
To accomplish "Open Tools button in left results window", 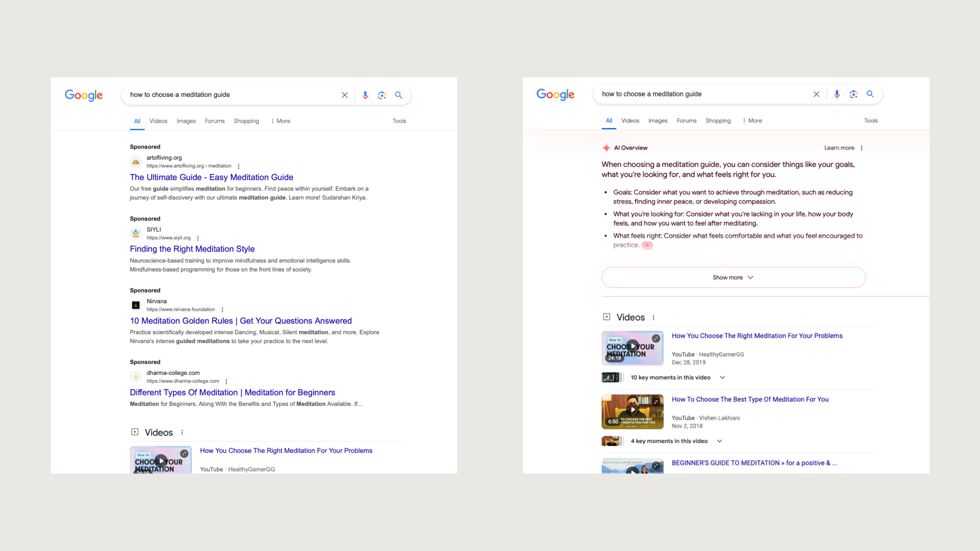I will [x=399, y=121].
